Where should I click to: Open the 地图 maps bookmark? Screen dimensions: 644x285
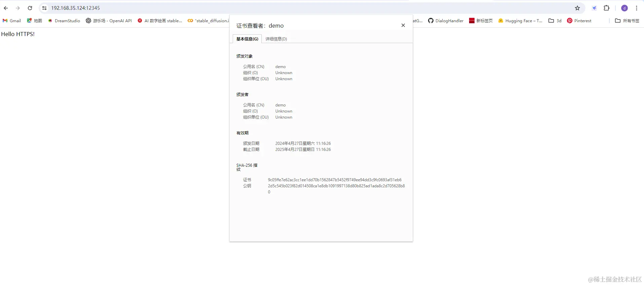tap(34, 21)
